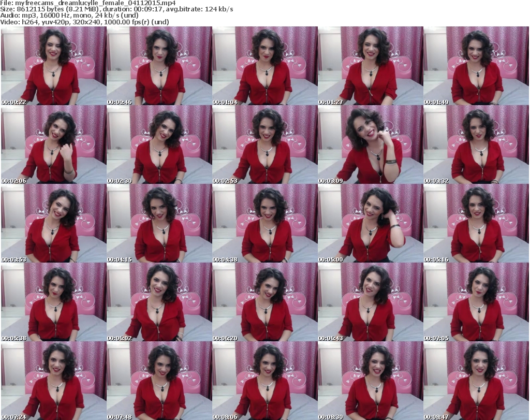Choose the thumbnail frame stamped 00:08:30
This screenshot has height=420, width=530.
pos(371,381)
